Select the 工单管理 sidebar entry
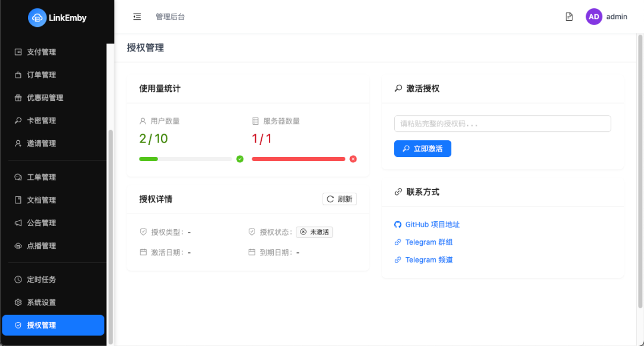This screenshot has height=346, width=644. [41, 177]
